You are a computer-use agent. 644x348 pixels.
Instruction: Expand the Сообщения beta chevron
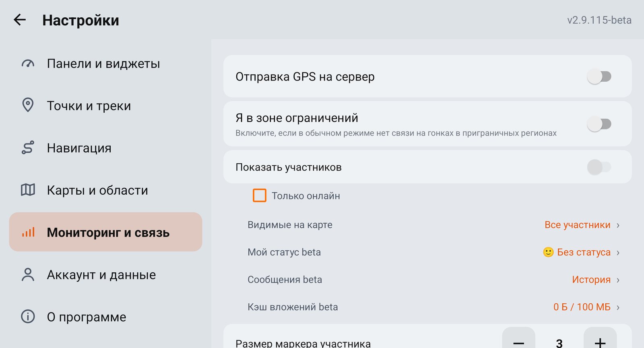tap(618, 280)
